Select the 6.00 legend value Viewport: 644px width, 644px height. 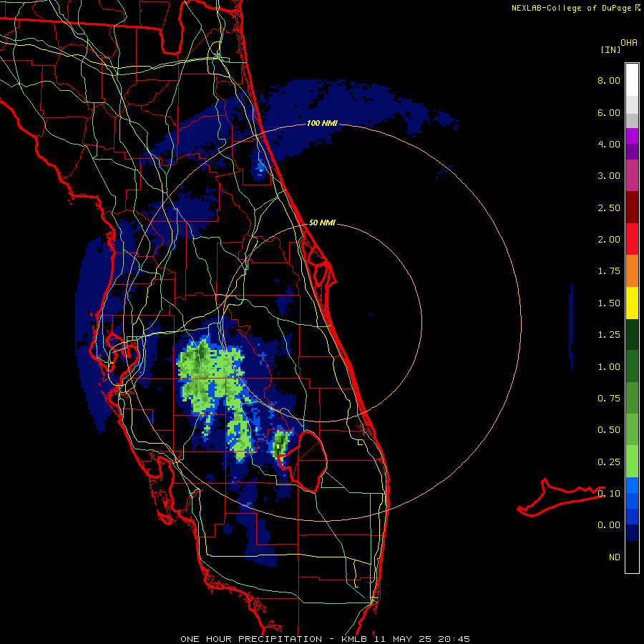(x=609, y=112)
